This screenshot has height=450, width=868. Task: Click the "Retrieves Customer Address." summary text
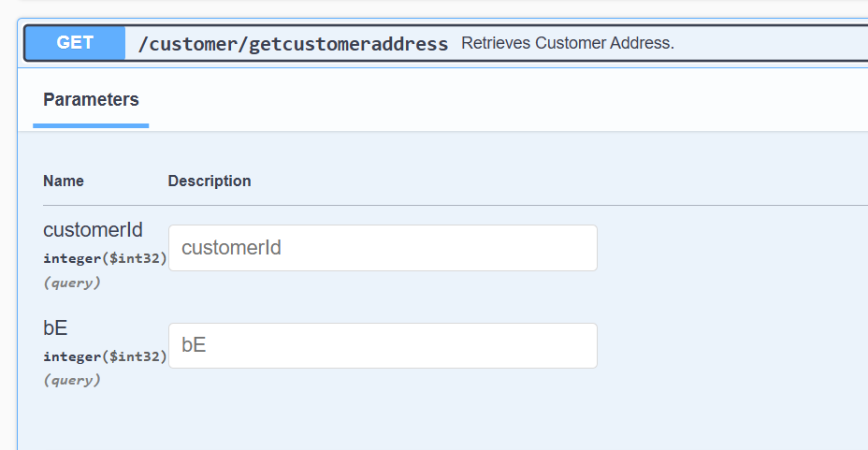click(x=567, y=43)
